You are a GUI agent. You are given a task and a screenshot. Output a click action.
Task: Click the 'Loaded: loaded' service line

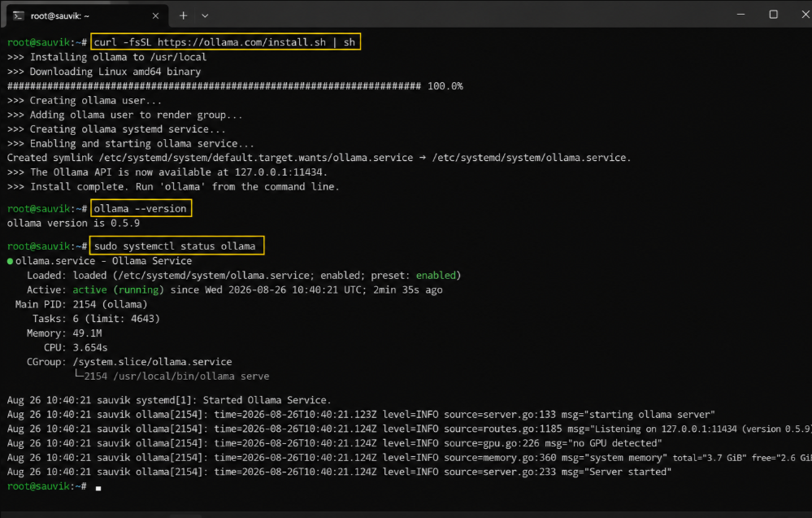(x=243, y=276)
